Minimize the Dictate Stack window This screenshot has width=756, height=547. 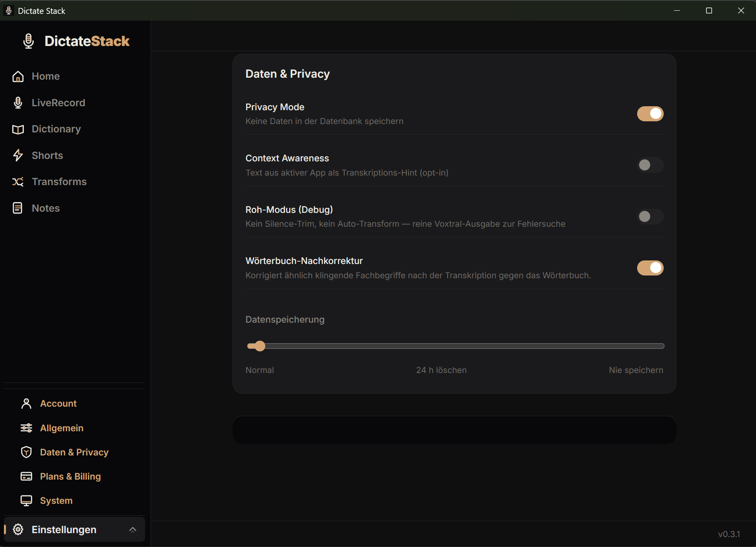[677, 11]
